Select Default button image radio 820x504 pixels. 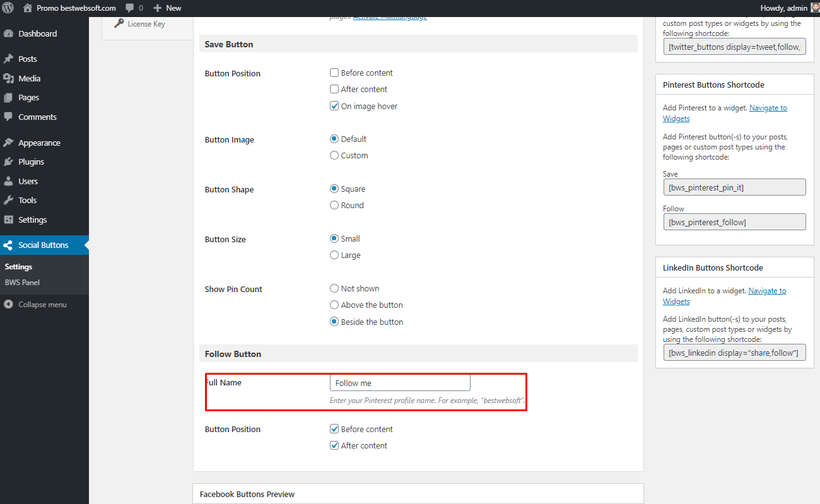point(334,139)
